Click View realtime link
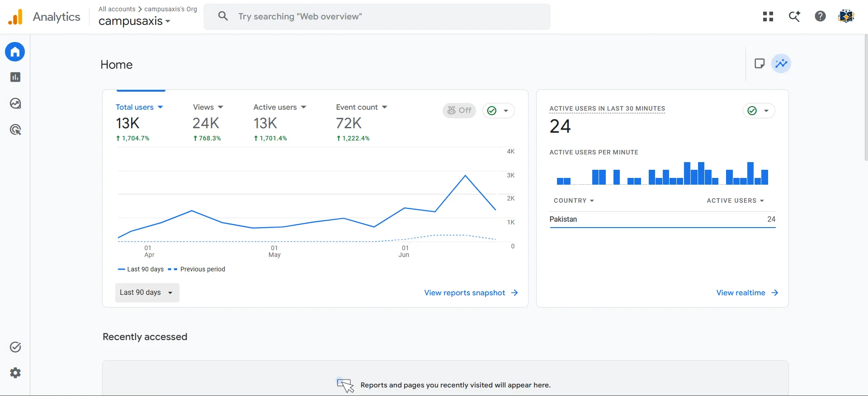Image resolution: width=868 pixels, height=396 pixels. pyautogui.click(x=741, y=293)
